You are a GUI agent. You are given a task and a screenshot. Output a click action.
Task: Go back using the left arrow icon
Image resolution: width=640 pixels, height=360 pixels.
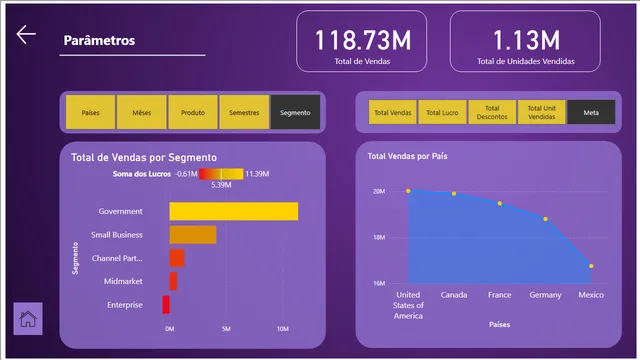(x=26, y=34)
